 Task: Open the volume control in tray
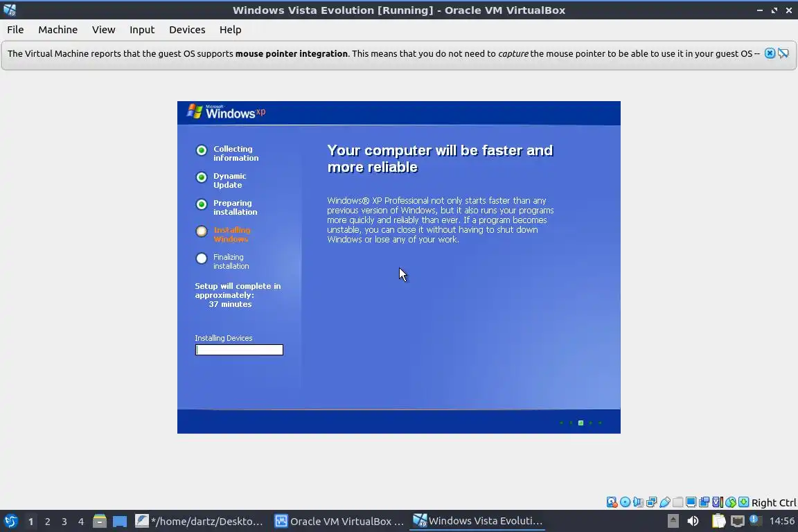tap(693, 521)
